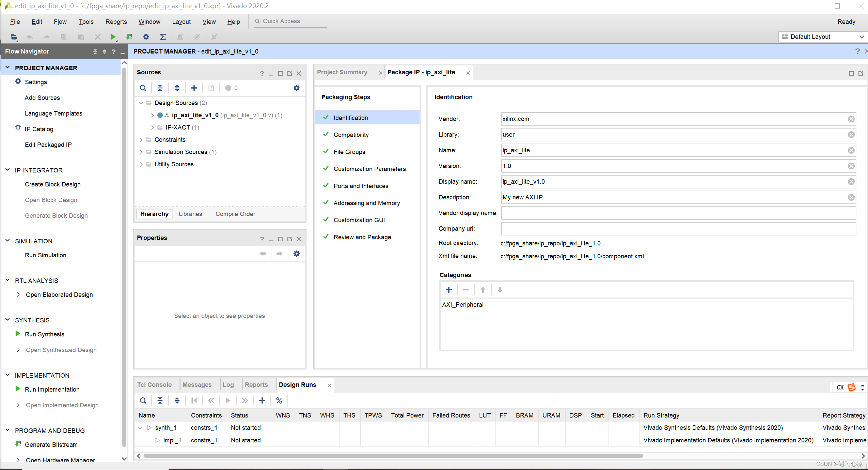The height and width of the screenshot is (470, 868).
Task: Search in Design Runs panel
Action: click(x=143, y=400)
